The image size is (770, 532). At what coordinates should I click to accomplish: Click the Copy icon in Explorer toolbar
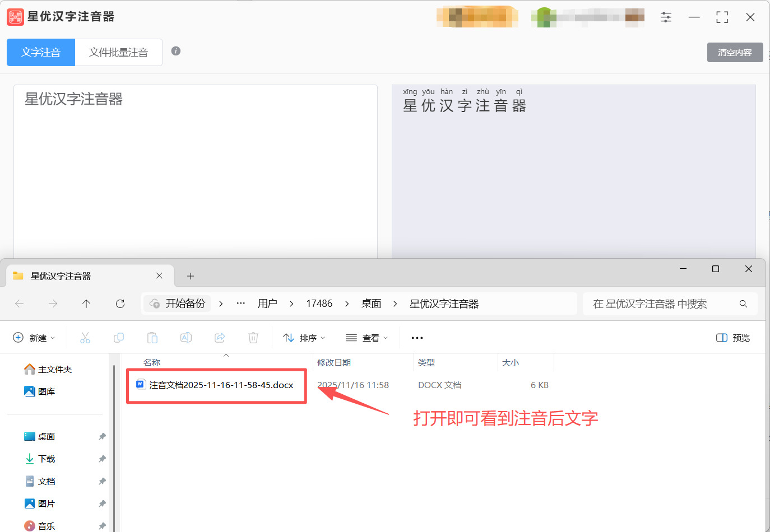pos(118,338)
